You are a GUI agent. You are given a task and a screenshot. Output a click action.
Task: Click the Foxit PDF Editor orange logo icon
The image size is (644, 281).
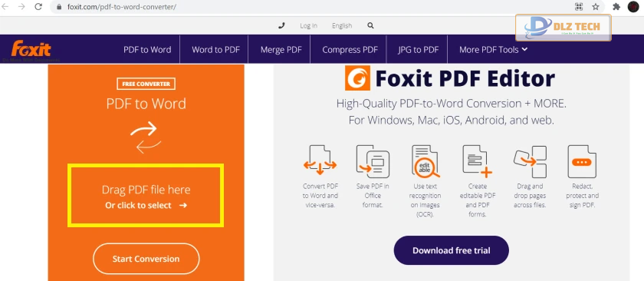pos(357,78)
